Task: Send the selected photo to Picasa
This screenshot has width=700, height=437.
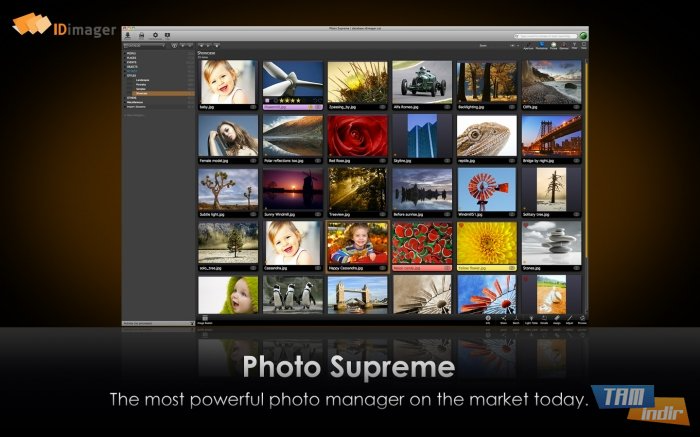Action: coord(554,45)
